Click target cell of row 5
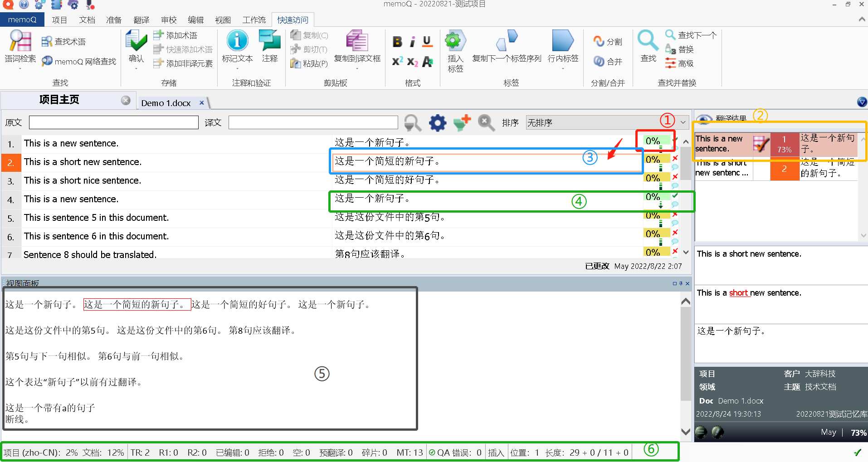The height and width of the screenshot is (462, 868). point(488,218)
